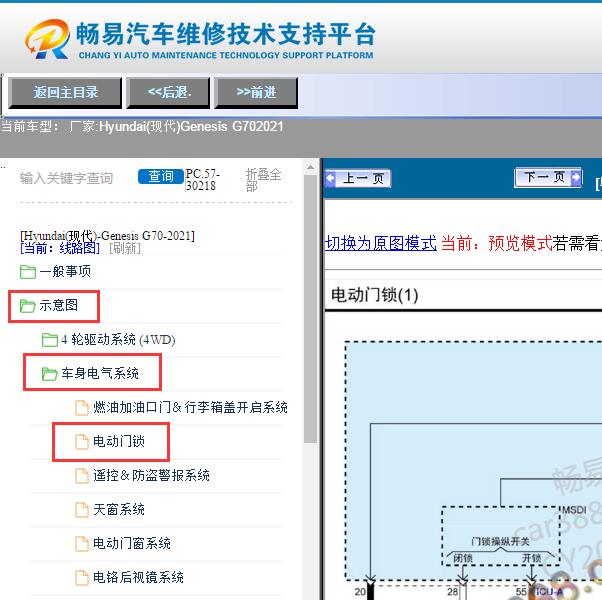
Task: Click the 车身电气系统 folder icon
Action: point(50,374)
